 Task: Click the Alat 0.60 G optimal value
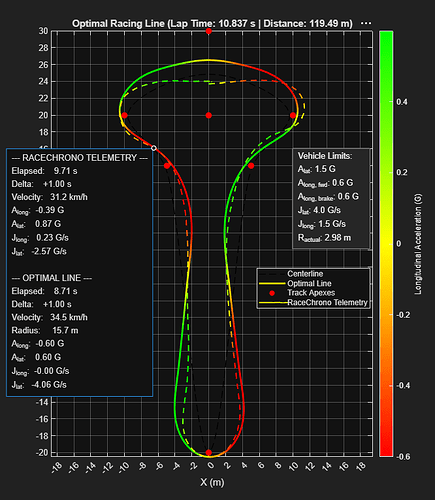coord(36,357)
